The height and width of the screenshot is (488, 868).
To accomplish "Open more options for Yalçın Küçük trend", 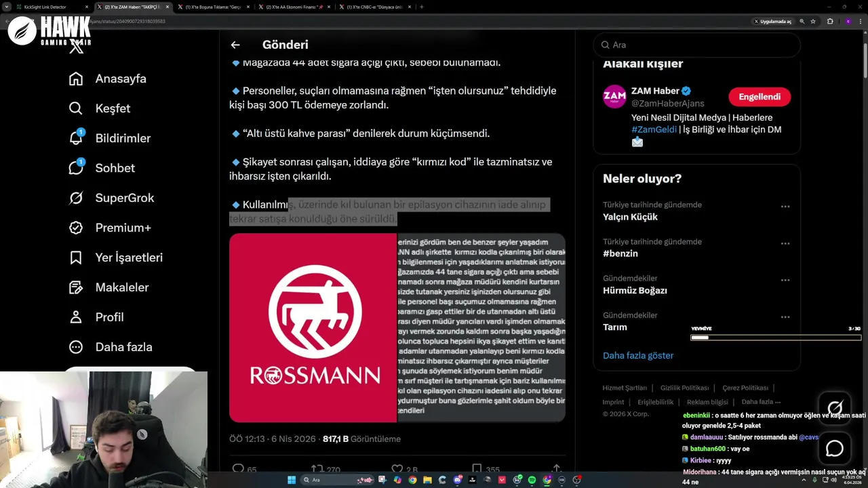I will point(785,207).
